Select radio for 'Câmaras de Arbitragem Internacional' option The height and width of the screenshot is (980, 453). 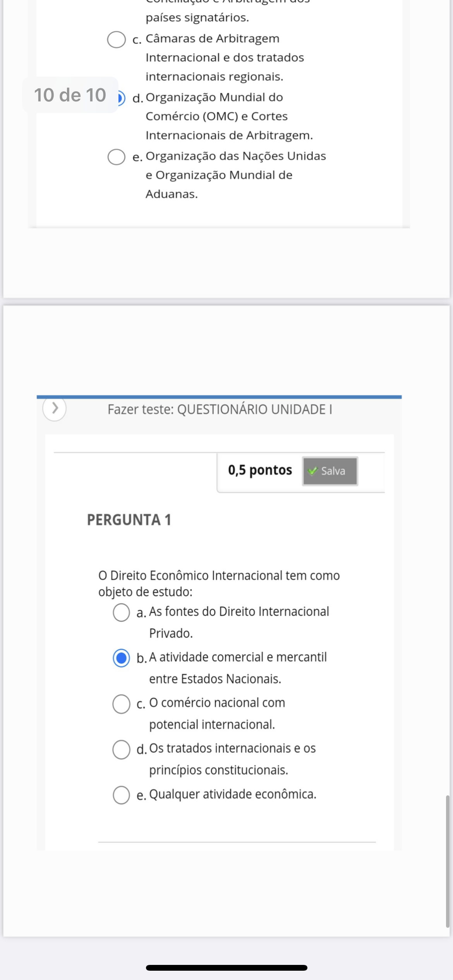click(x=116, y=39)
